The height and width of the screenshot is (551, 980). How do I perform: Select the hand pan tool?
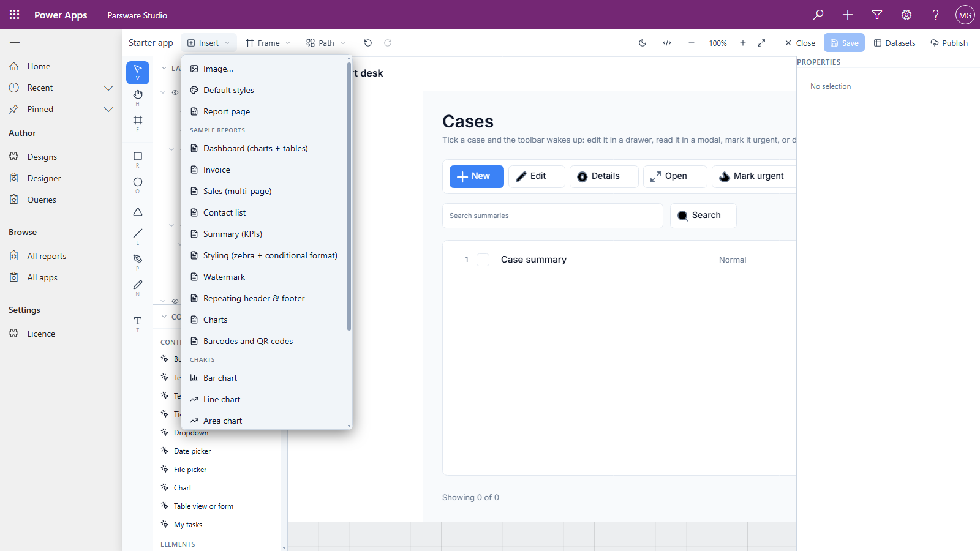(x=138, y=97)
